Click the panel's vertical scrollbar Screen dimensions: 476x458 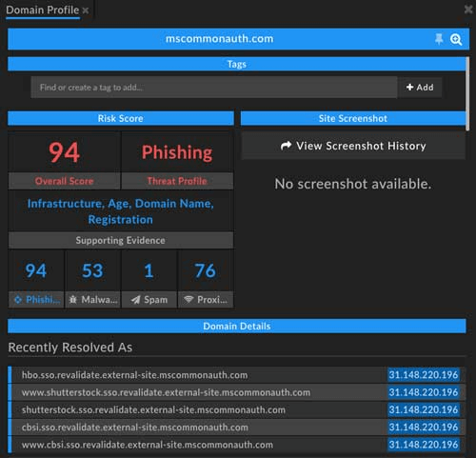467,93
